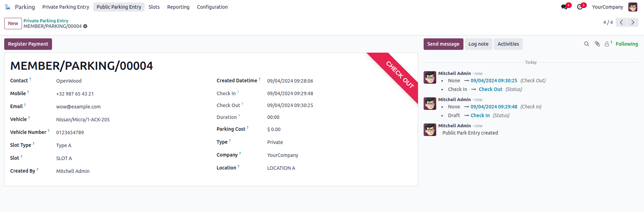Toggle the Following status
Image resolution: width=644 pixels, height=212 pixels.
pyautogui.click(x=627, y=44)
